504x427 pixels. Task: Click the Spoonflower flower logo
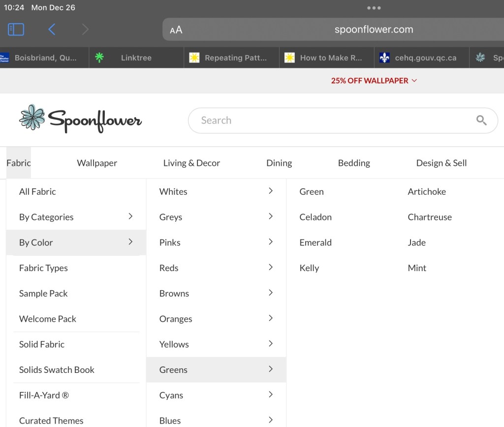tap(32, 118)
